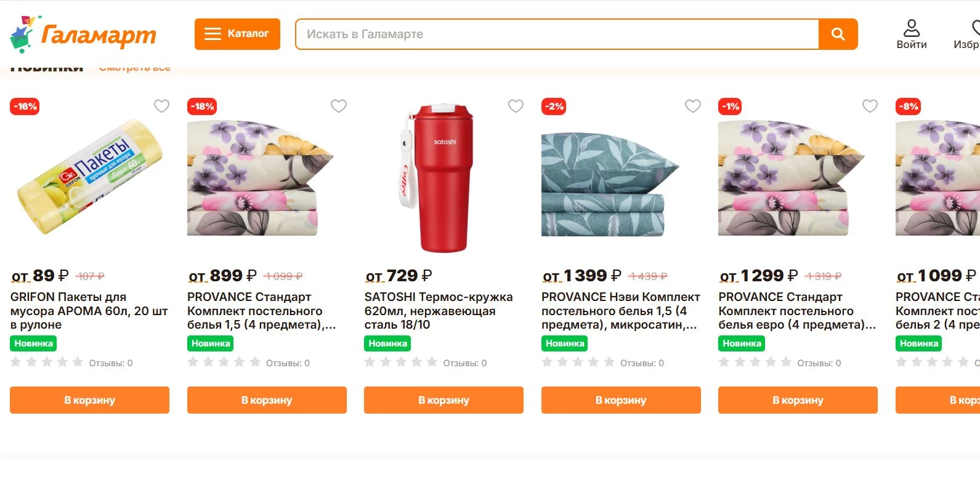Add GRIFON Пакеты для мусора В корзину
The width and height of the screenshot is (980, 477).
point(89,400)
